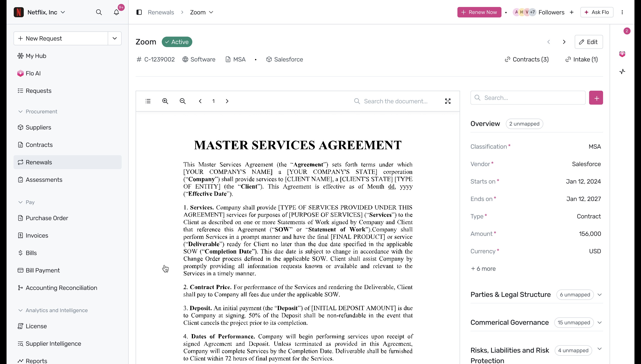Image resolution: width=641 pixels, height=364 pixels.
Task: Collapse the Procurement section
Action: [20, 112]
